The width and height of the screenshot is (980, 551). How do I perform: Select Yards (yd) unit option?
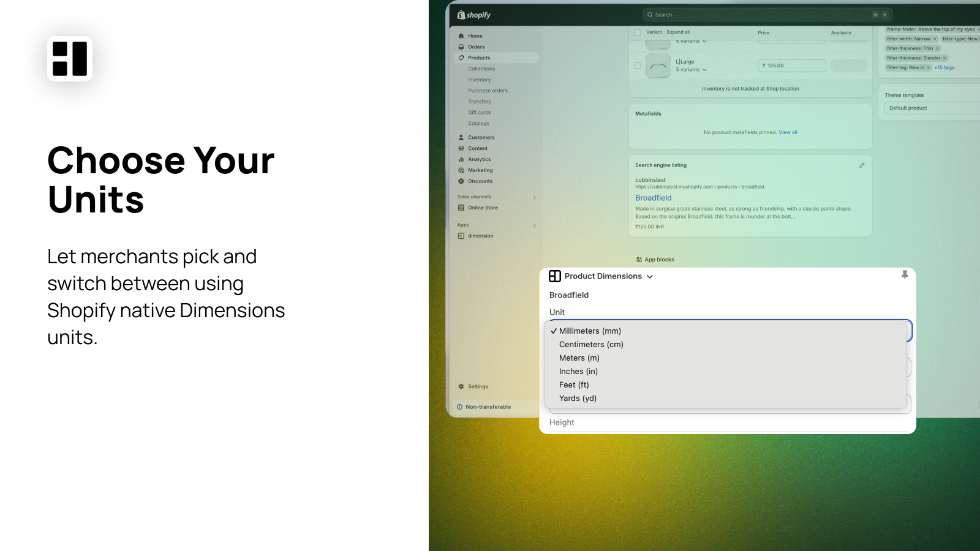725,399
